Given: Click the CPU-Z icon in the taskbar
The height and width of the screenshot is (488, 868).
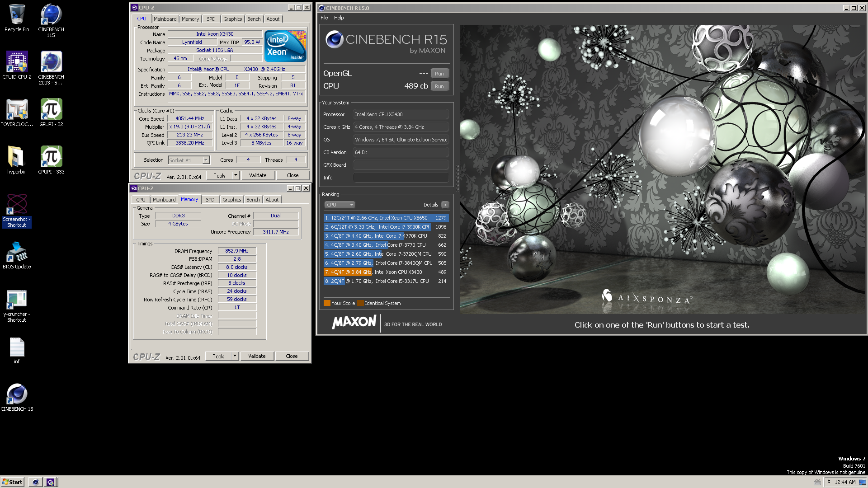Looking at the screenshot, I should click(x=50, y=482).
